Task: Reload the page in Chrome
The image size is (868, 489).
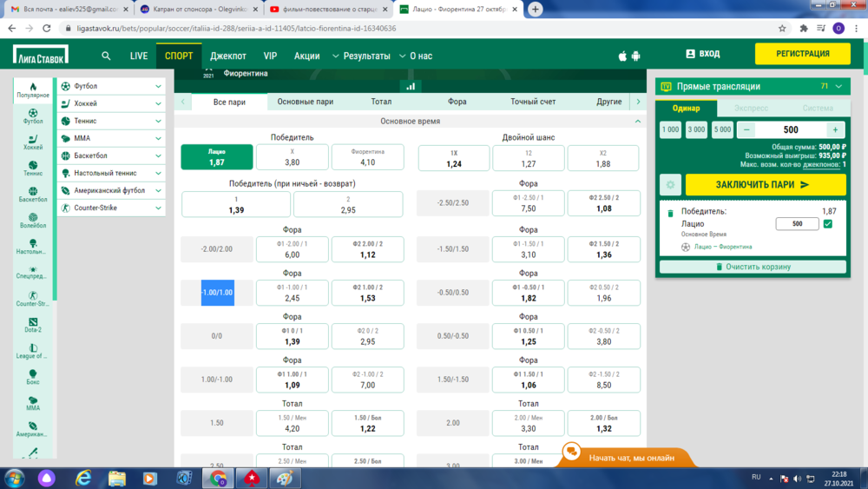Action: (47, 29)
